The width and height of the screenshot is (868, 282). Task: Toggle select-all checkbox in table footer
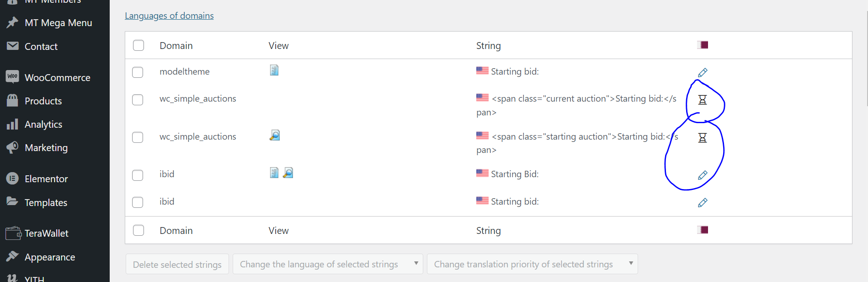pos(138,230)
